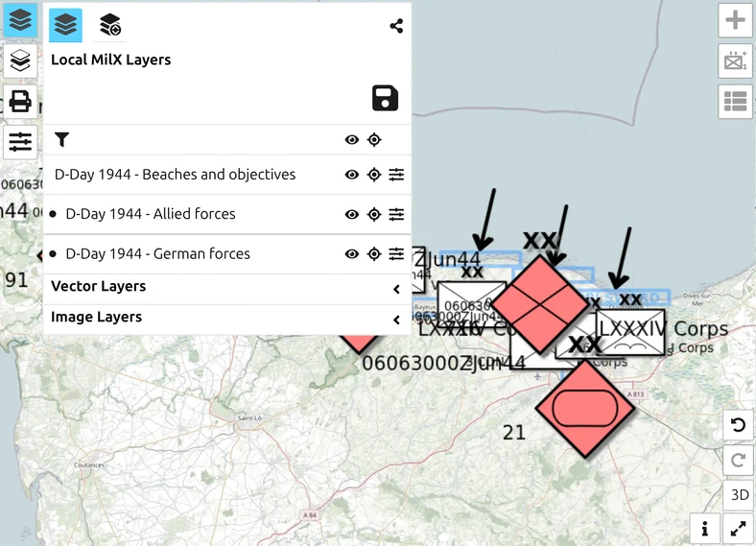Open the outlined layers stack button
Image resolution: width=756 pixels, height=546 pixels.
tap(20, 60)
